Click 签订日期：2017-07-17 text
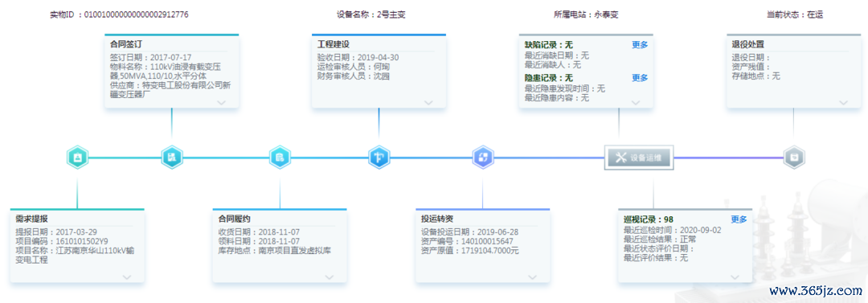 click(150, 58)
